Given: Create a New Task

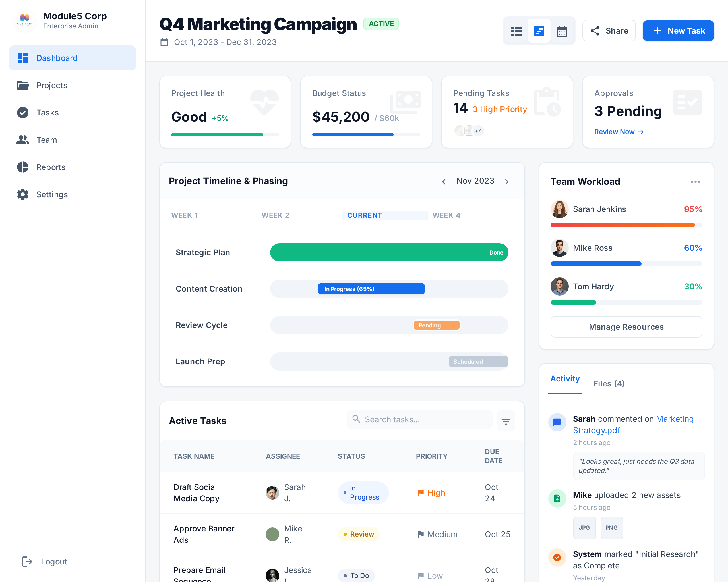Looking at the screenshot, I should click(678, 31).
